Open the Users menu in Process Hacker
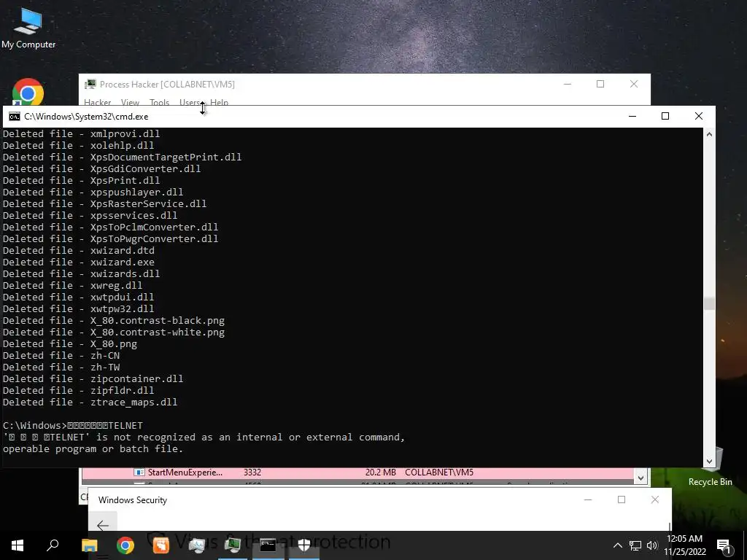Screen dimensions: 747x560 tap(190, 102)
